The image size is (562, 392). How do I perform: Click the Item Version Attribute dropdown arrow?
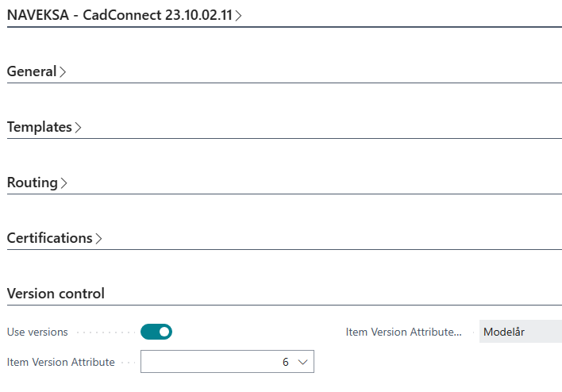pyautogui.click(x=302, y=362)
